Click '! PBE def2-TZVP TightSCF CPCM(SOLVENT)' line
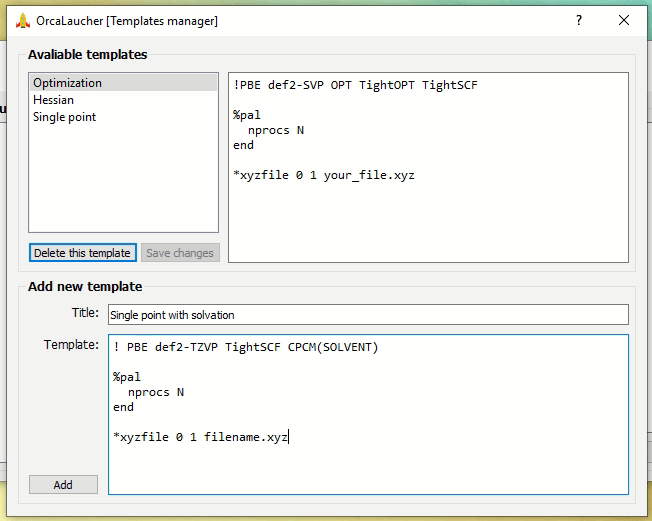Image resolution: width=652 pixels, height=521 pixels. [x=246, y=347]
